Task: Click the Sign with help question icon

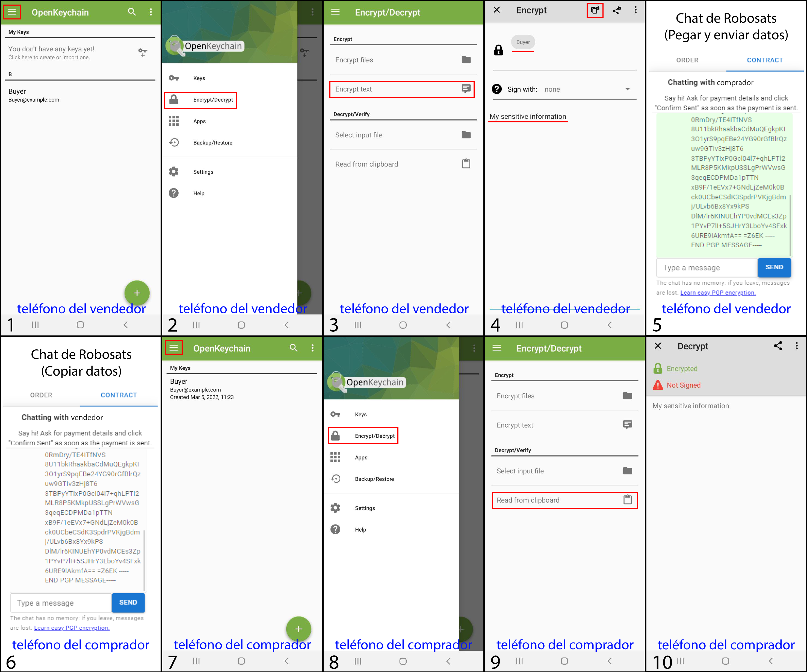Action: (x=496, y=89)
